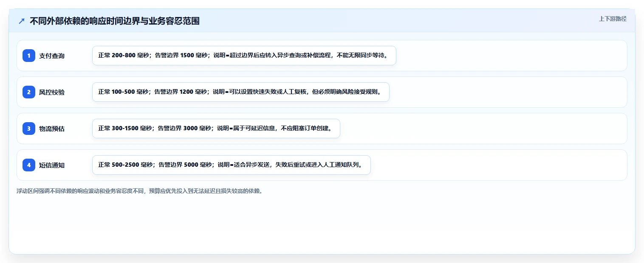Click the arrow icon beside the panel title
644x263 pixels.
pyautogui.click(x=22, y=21)
